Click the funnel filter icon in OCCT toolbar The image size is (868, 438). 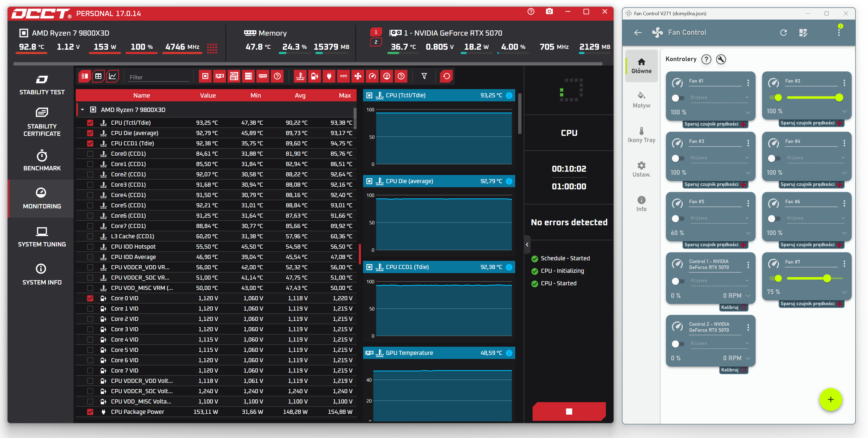pyautogui.click(x=424, y=76)
